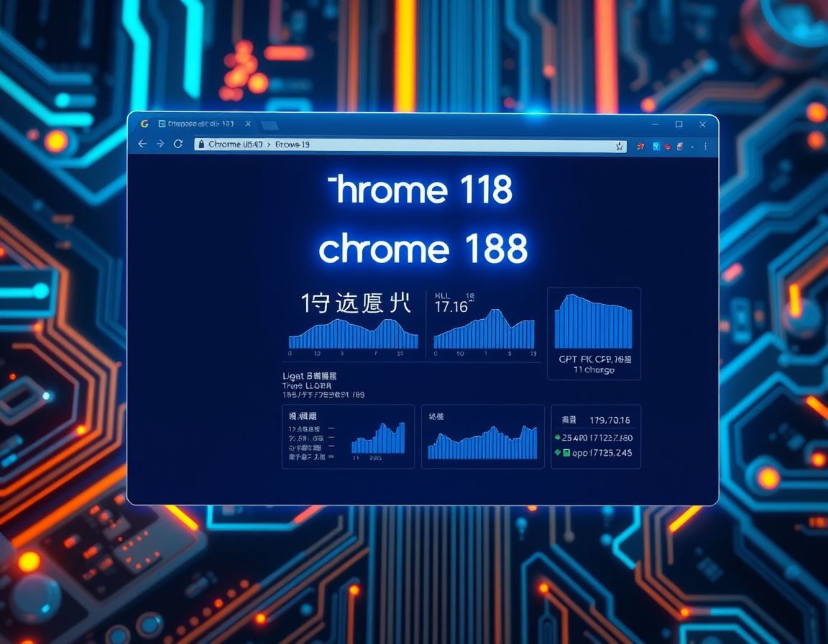Select the bottom-middle panel area chart

(483, 442)
